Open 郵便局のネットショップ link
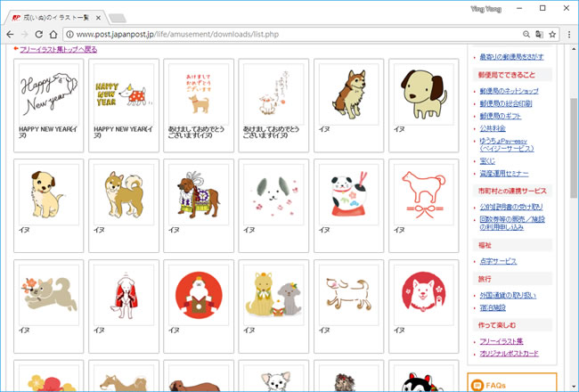Image resolution: width=579 pixels, height=392 pixels. 509,91
